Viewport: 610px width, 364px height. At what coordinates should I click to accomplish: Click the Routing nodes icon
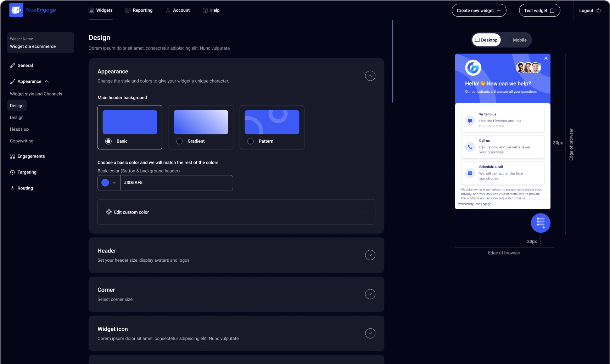(12, 188)
